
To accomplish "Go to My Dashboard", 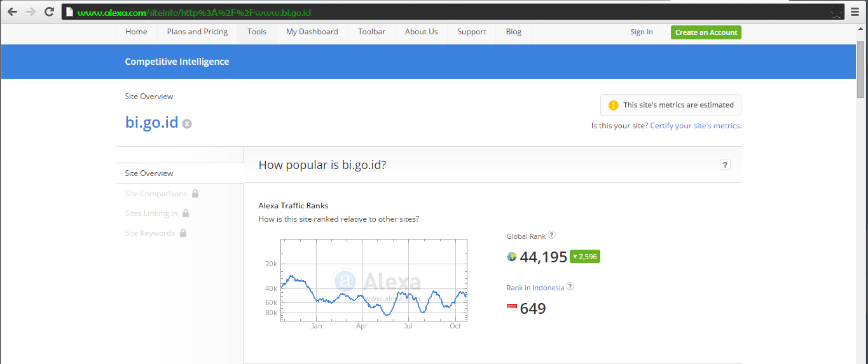I will coord(312,32).
